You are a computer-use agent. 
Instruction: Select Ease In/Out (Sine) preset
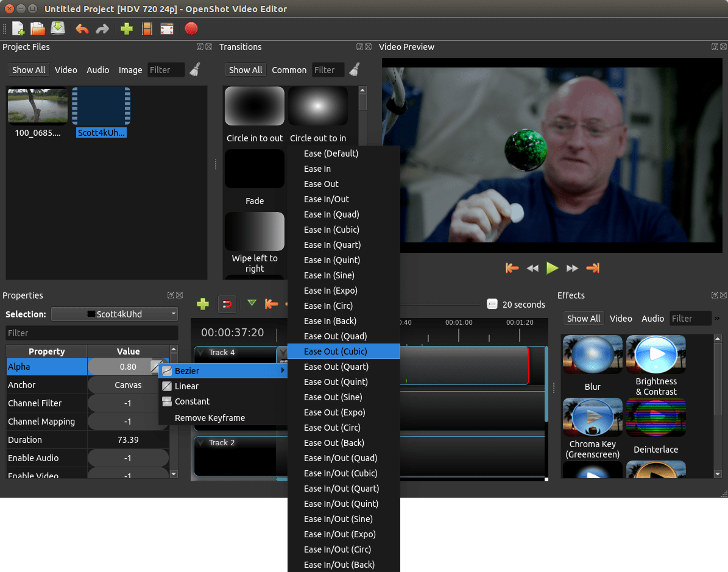(x=344, y=519)
